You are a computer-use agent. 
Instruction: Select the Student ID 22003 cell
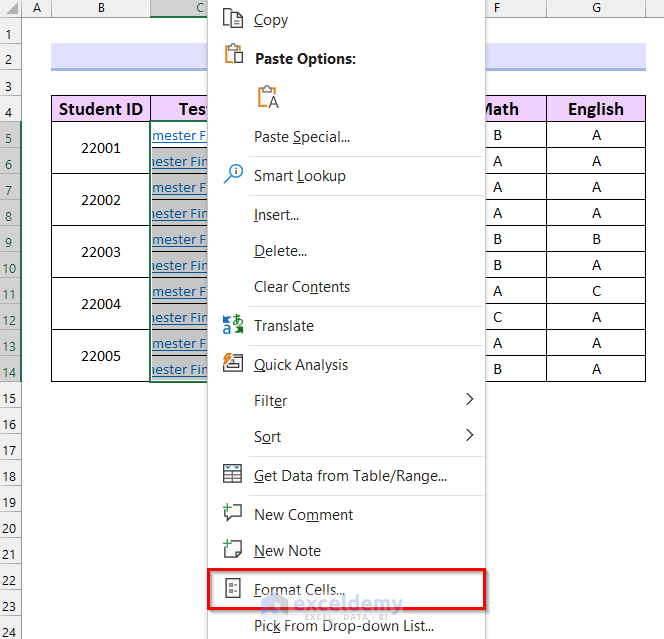(101, 252)
